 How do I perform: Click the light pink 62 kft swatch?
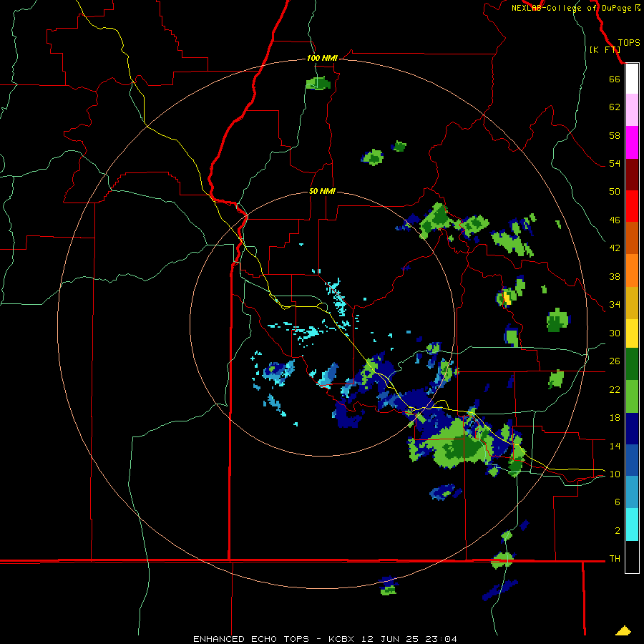point(632,109)
